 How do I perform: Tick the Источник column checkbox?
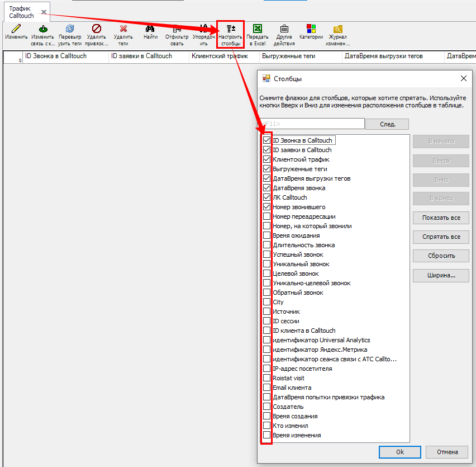pyautogui.click(x=266, y=312)
